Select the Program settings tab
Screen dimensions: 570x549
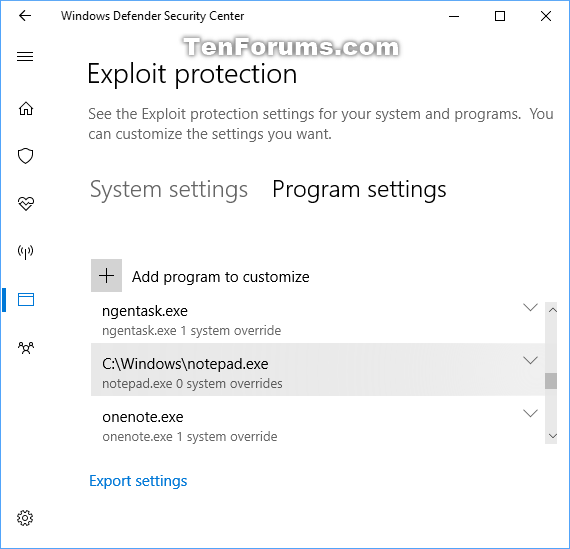tap(359, 190)
